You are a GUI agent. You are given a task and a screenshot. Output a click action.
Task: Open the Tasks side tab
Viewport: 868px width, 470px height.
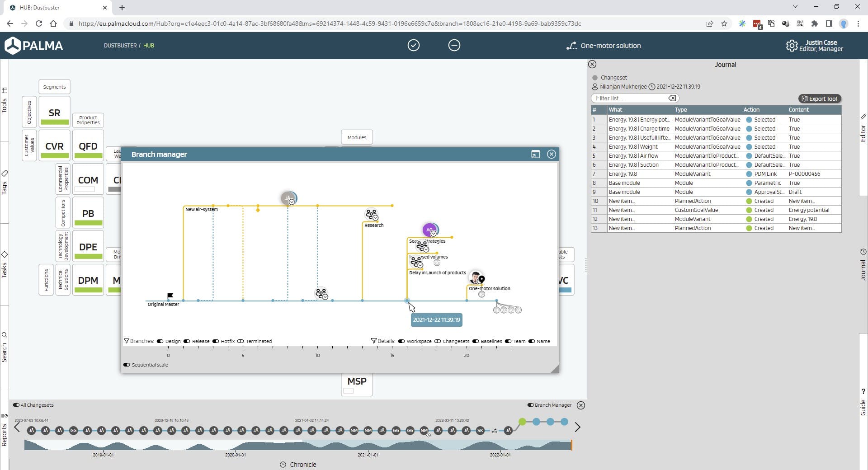(4, 264)
